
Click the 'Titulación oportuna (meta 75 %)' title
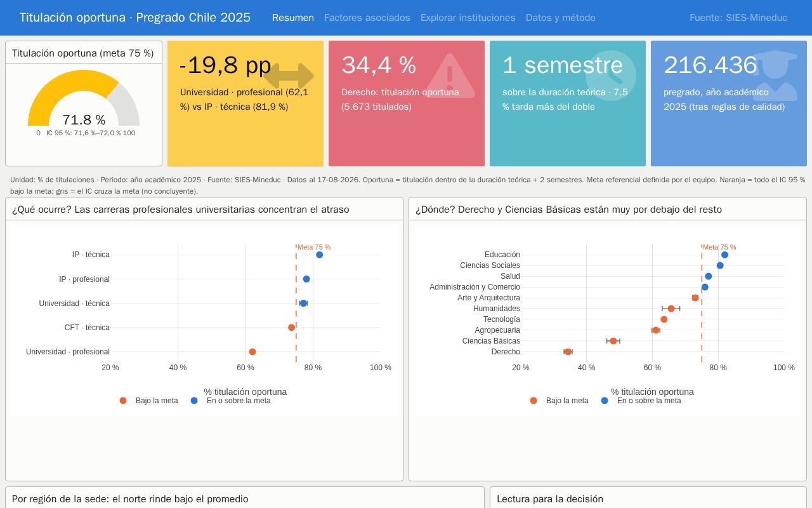click(83, 53)
